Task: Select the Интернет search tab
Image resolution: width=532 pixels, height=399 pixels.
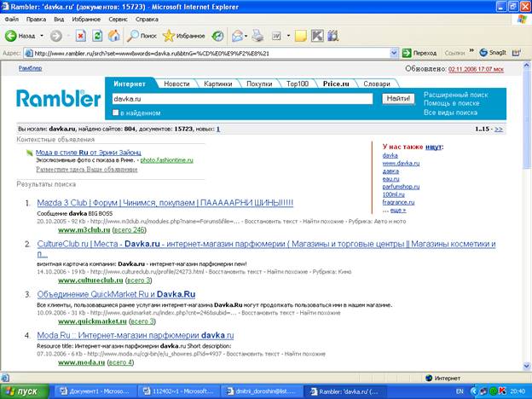Action: (x=130, y=84)
